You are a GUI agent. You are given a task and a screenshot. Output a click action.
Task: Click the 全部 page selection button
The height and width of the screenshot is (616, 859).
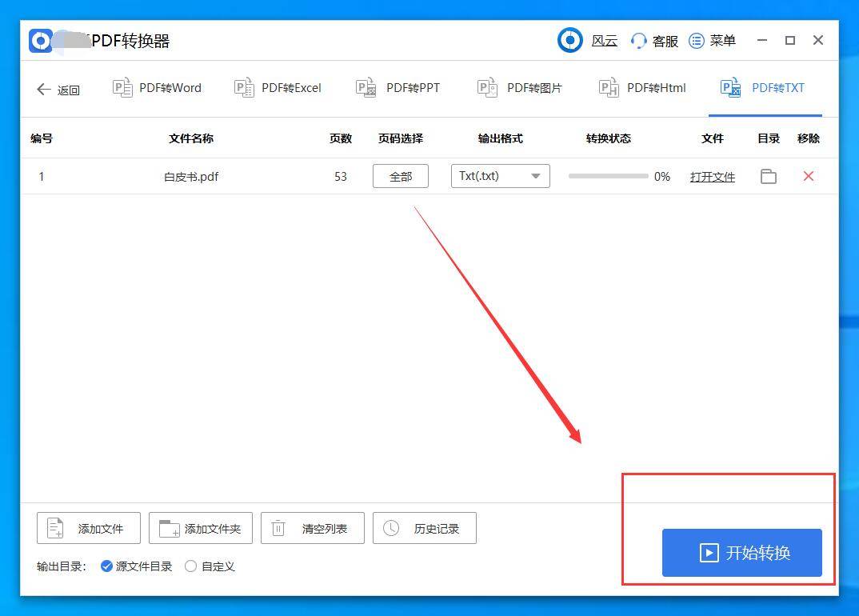401,177
